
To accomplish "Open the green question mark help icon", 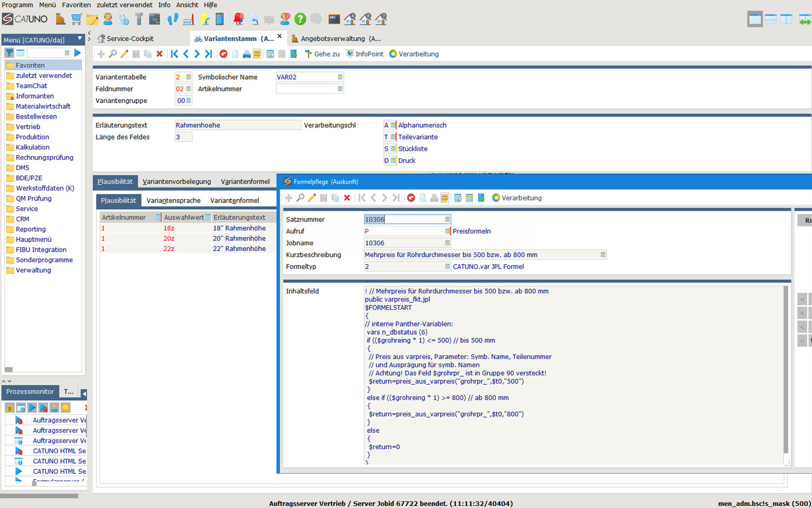I will pos(300,19).
